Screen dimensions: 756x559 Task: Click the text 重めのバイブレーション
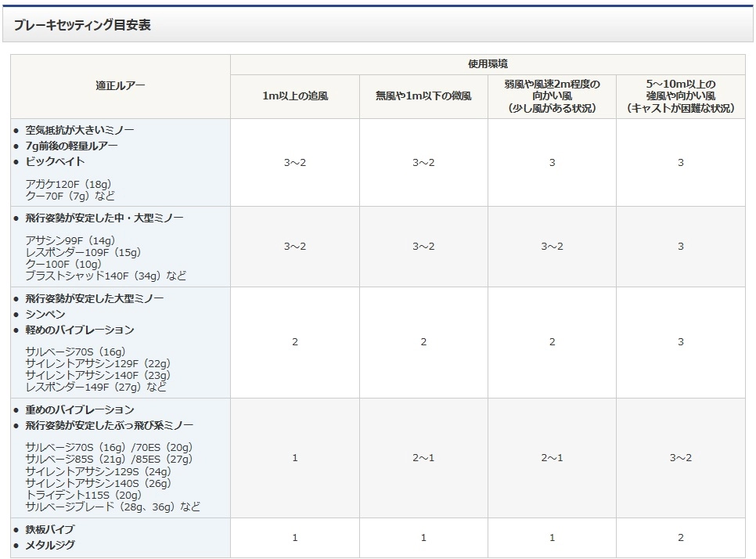80,410
